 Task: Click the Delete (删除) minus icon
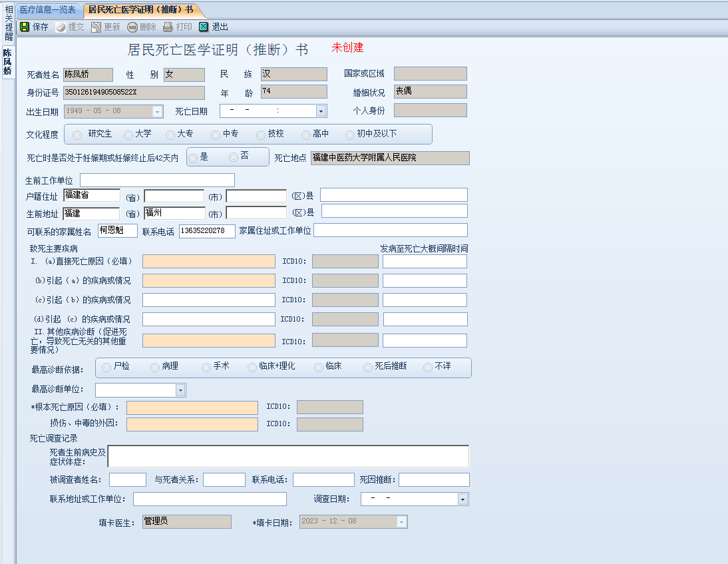132,27
